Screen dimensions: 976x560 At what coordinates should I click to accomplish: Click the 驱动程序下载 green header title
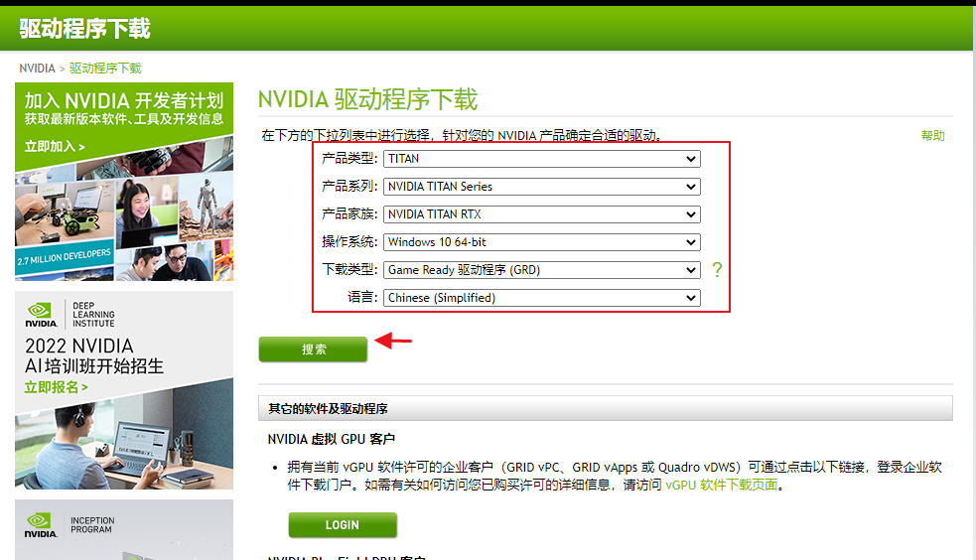(84, 29)
